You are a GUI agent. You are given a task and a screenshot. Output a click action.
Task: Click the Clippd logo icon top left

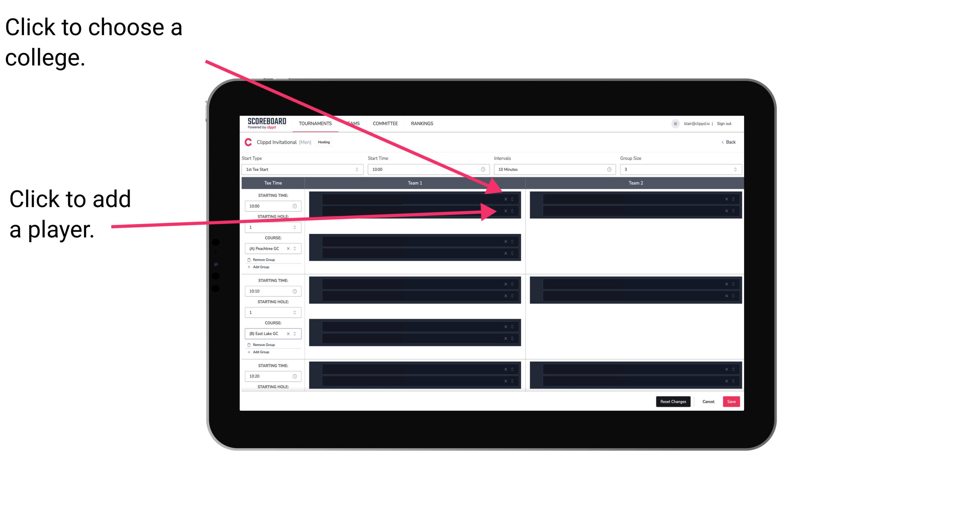tap(244, 142)
